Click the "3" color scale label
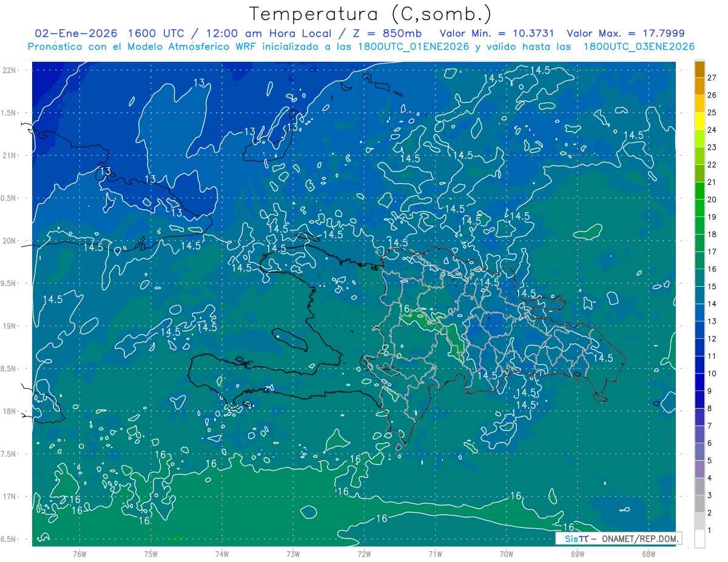This screenshot has height=562, width=728. point(710,495)
